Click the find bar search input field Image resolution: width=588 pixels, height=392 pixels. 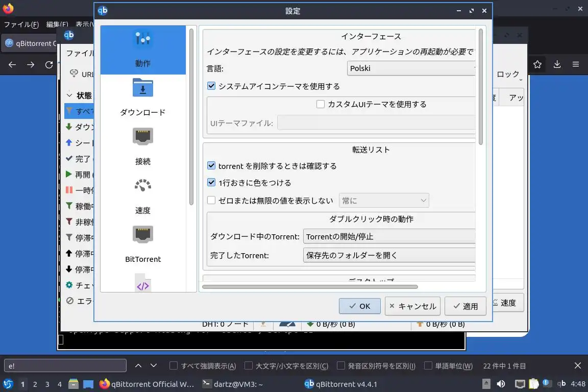65,365
